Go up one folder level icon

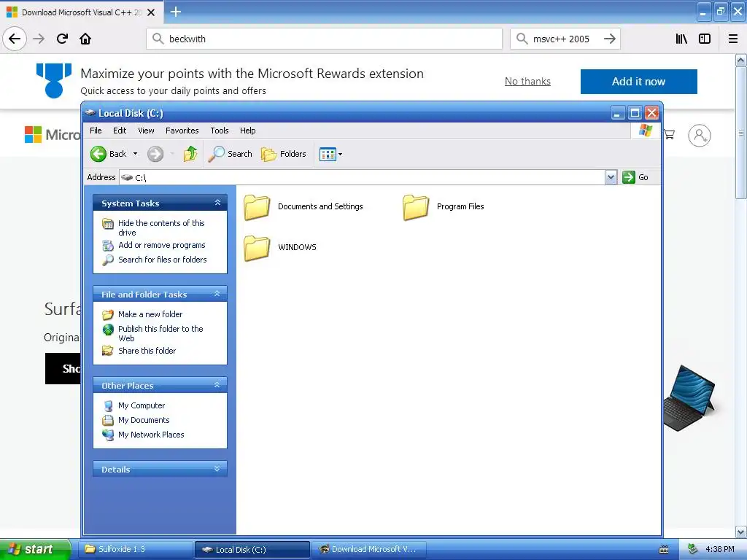pyautogui.click(x=190, y=154)
